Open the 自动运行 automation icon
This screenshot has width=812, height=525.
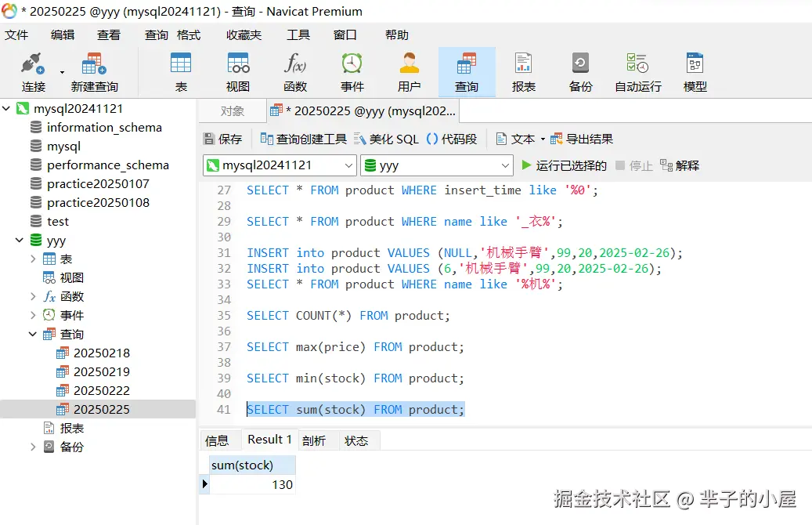(638, 72)
